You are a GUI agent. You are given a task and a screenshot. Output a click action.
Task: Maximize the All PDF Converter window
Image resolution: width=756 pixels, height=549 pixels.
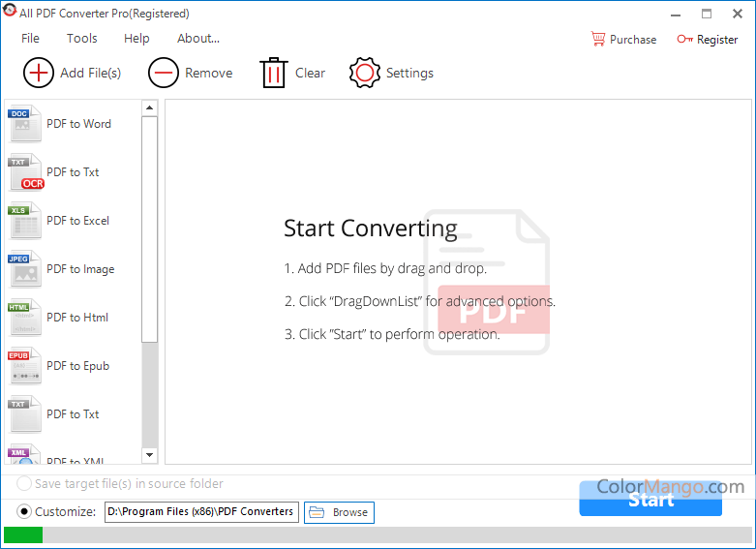point(707,14)
